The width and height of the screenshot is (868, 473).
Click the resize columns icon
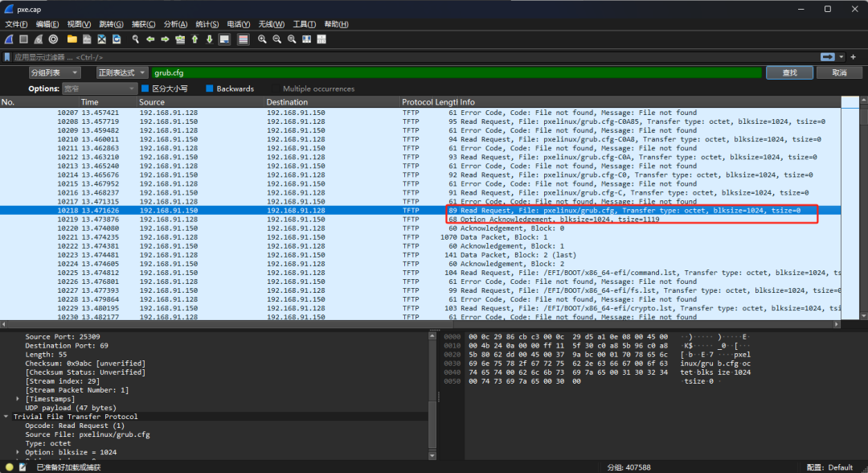click(306, 39)
